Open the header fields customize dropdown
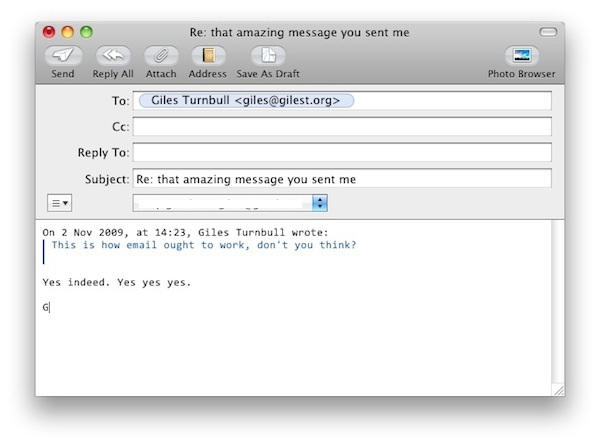This screenshot has height=445, width=600. pos(59,203)
